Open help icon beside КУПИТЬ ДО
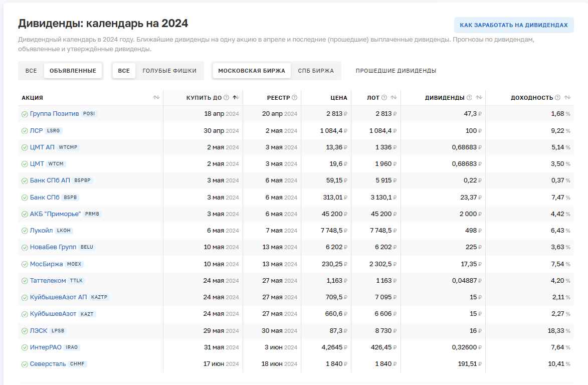This screenshot has width=588, height=385. [x=226, y=97]
